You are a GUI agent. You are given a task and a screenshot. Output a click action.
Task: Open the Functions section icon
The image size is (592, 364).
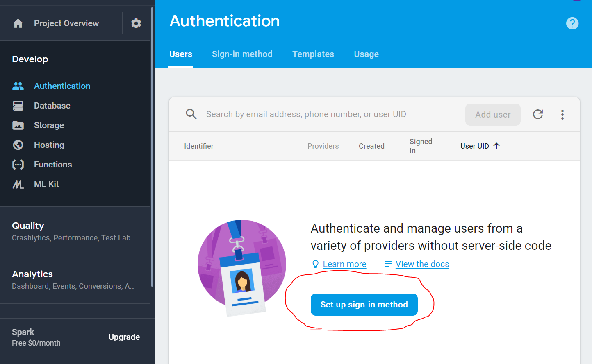pos(18,164)
